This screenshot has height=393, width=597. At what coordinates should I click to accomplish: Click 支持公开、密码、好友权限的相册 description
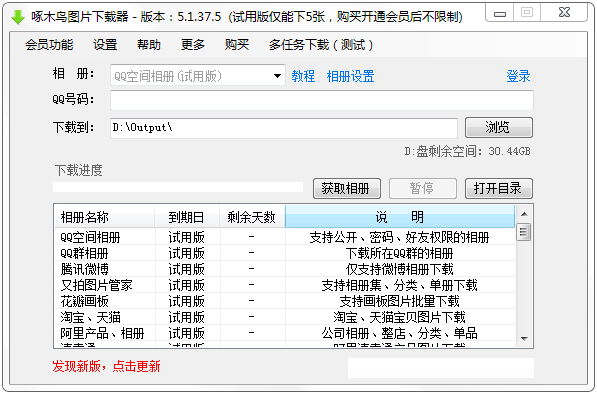point(399,238)
